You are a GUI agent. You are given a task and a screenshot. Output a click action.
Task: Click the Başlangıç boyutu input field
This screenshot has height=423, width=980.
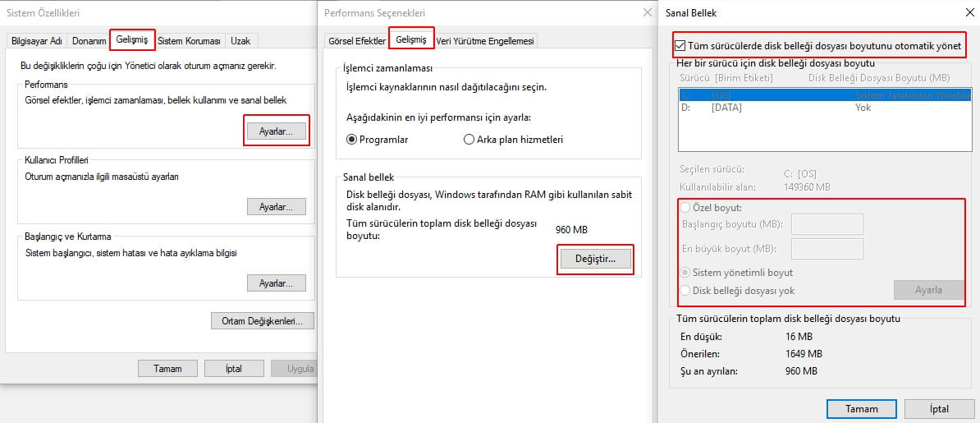[x=827, y=224]
